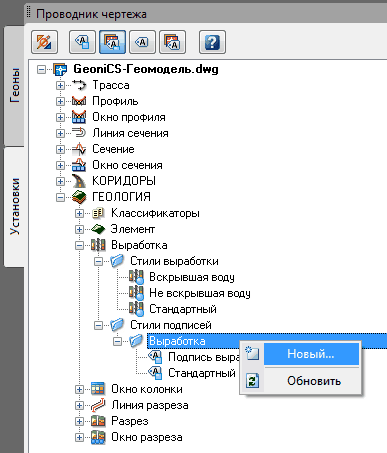Expand the Трасса node
387x453 pixels.
[60, 85]
